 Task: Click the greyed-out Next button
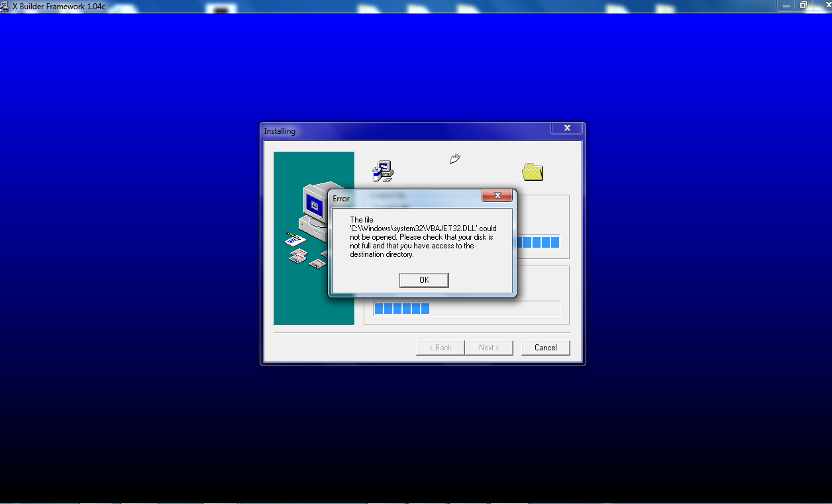488,348
